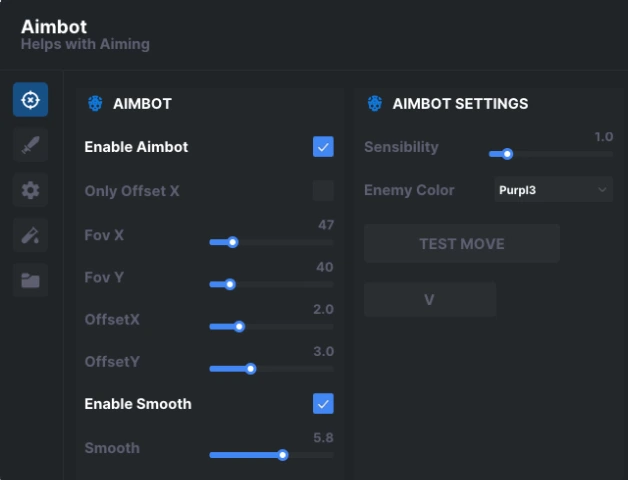
Task: Select the sword icon in sidebar
Action: tap(30, 145)
